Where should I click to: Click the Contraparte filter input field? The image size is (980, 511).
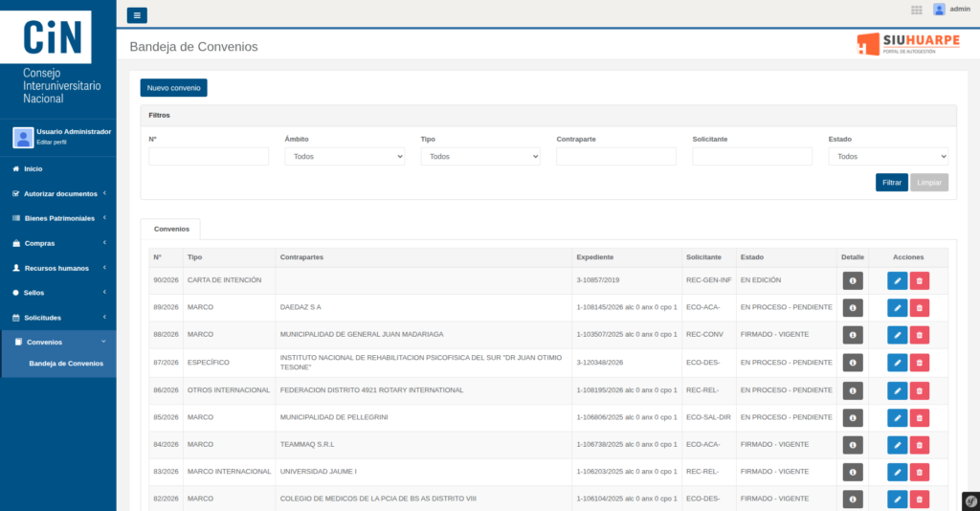pyautogui.click(x=616, y=156)
